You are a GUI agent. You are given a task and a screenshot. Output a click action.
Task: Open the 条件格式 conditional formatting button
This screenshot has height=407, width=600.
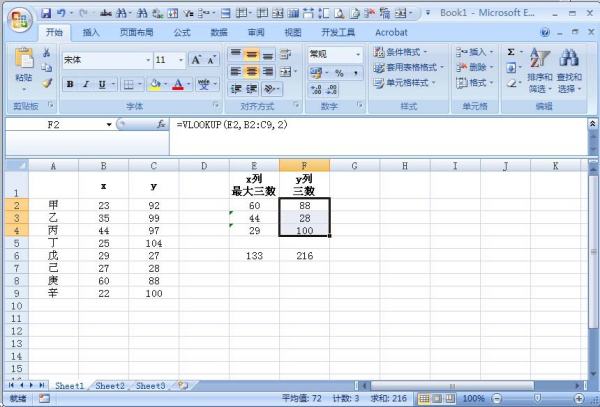click(x=401, y=52)
